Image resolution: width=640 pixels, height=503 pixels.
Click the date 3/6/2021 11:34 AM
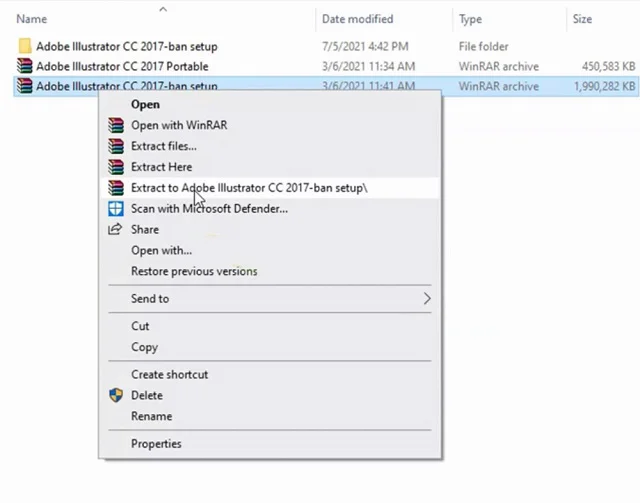pyautogui.click(x=369, y=66)
